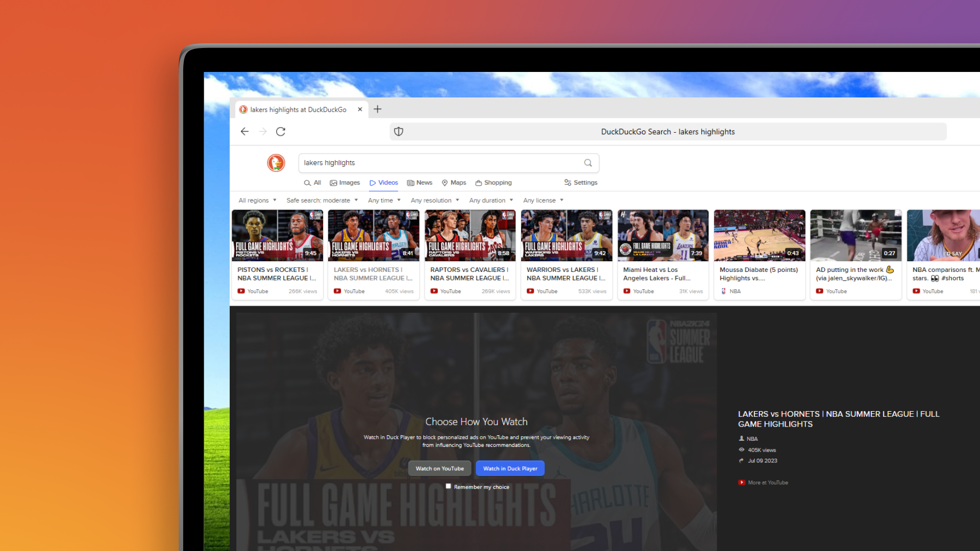Click the reload/refresh page icon
This screenshot has height=551, width=980.
click(281, 131)
